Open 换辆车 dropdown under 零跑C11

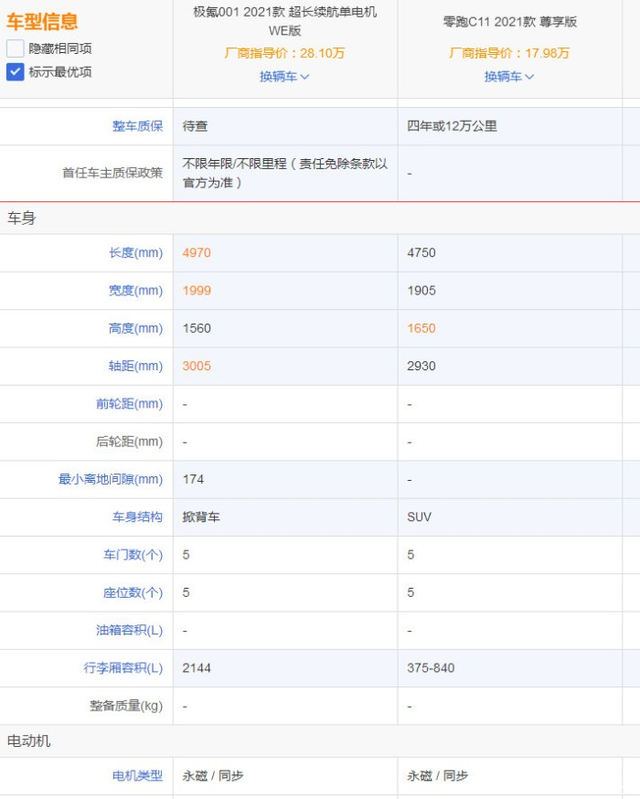tap(509, 76)
